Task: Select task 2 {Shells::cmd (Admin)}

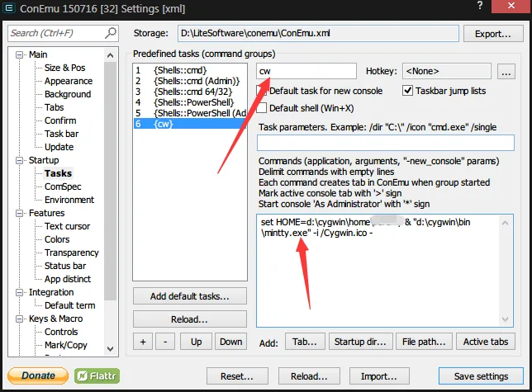Action: pyautogui.click(x=190, y=81)
